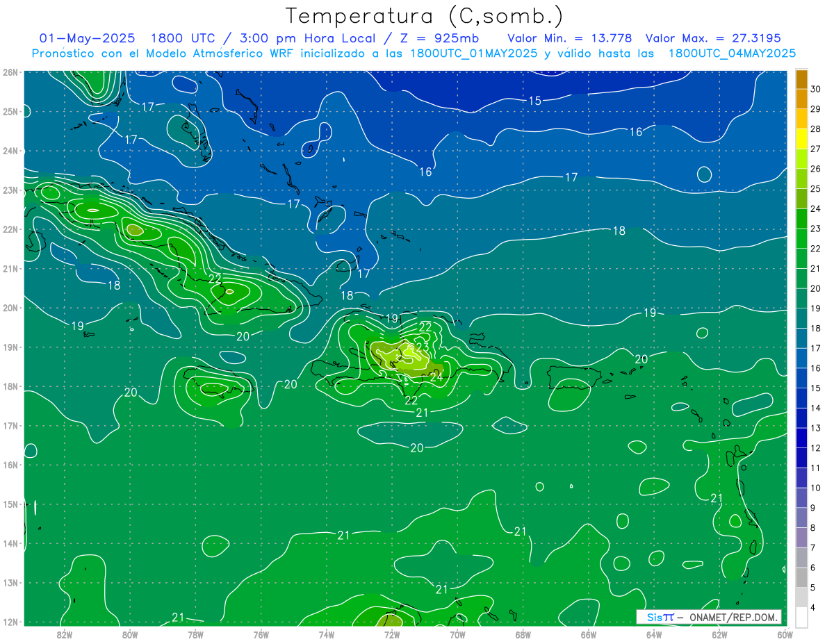Click the 72W longitude axis label

392,634
